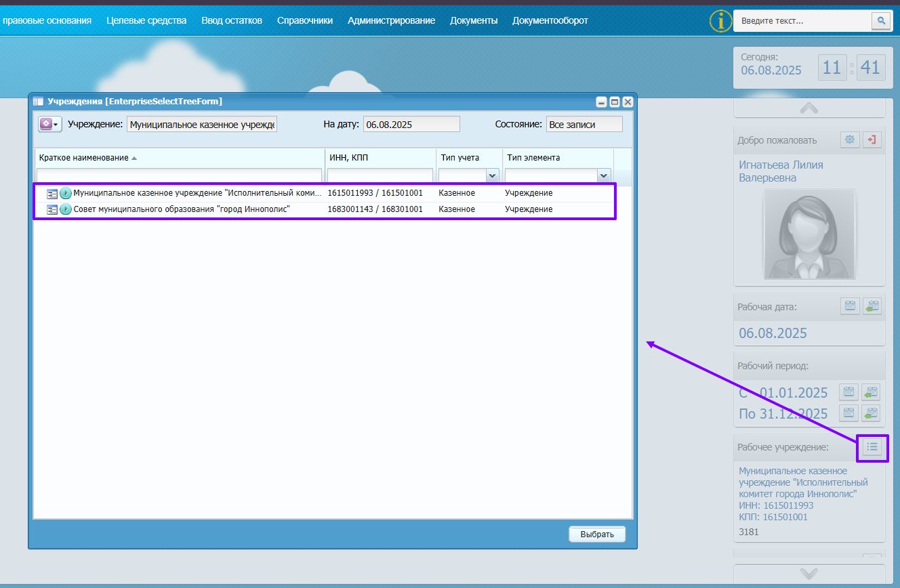Click cell 1683001143 / 168301001
900x588 pixels.
click(375, 209)
